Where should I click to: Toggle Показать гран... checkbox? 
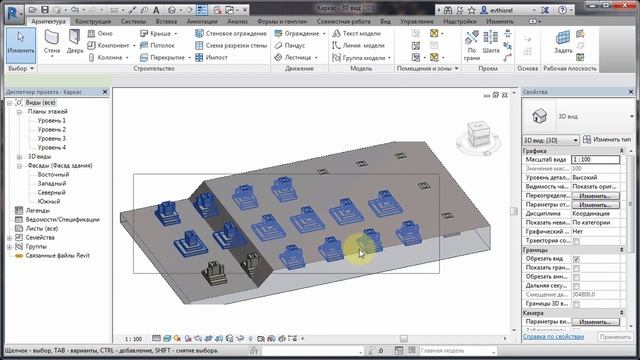576,268
